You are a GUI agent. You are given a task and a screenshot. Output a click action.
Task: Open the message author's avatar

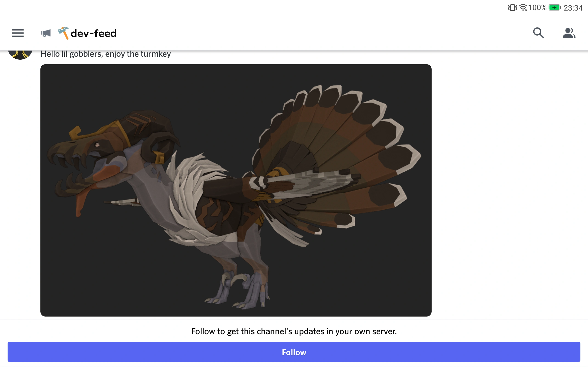coord(20,54)
